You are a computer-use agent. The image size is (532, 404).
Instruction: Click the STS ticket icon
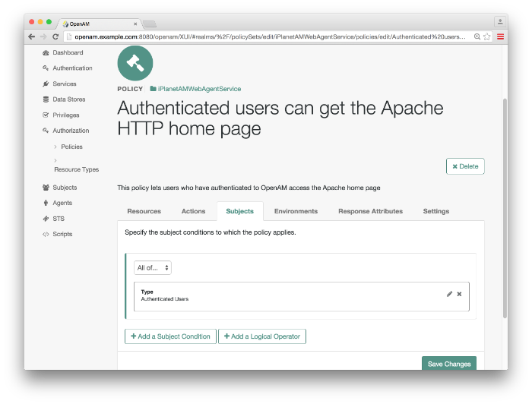click(46, 219)
